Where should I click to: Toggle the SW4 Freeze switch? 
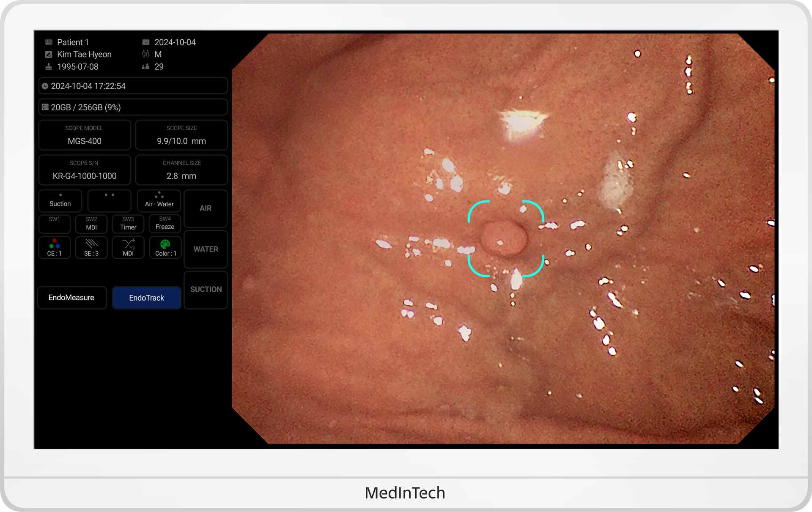165,223
